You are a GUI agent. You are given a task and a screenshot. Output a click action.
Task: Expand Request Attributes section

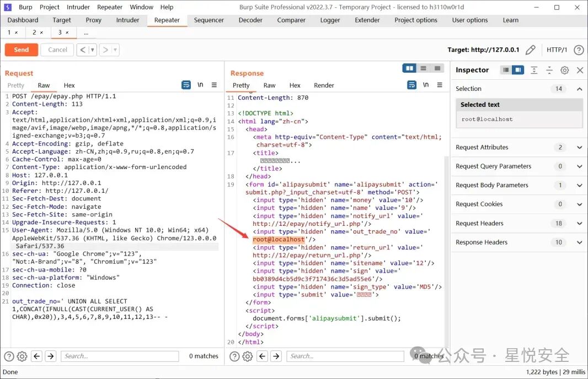tap(579, 148)
